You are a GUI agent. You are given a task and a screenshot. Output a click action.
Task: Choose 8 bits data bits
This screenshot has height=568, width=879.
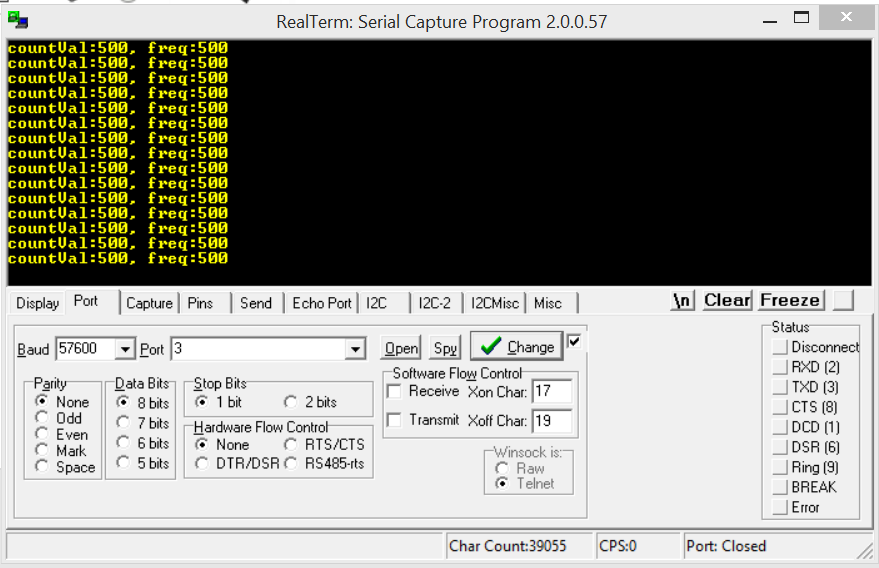click(142, 403)
